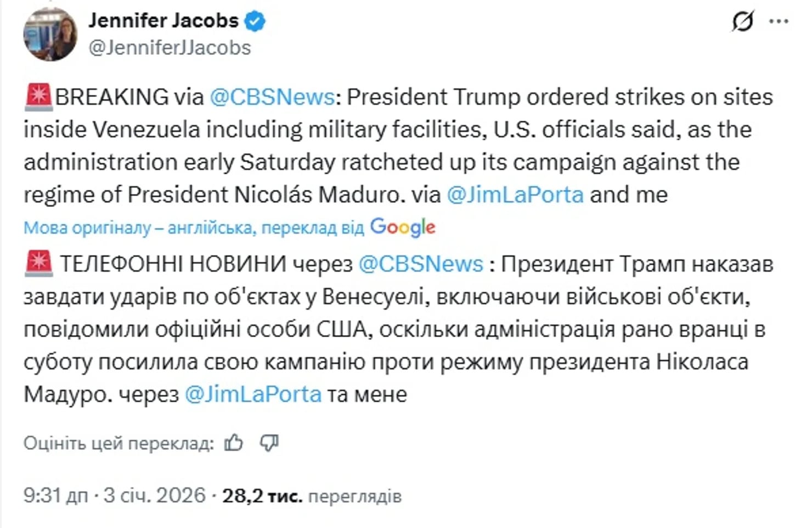Rate the translation with thumbs up
The image size is (812, 528).
tap(234, 442)
